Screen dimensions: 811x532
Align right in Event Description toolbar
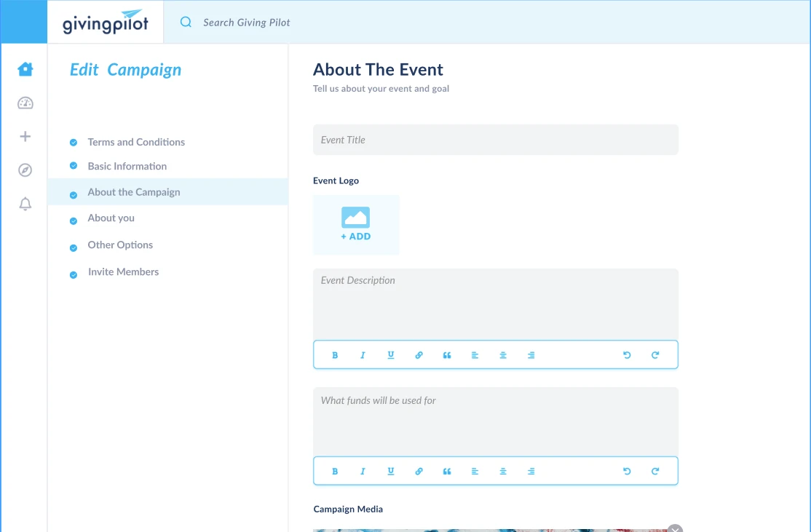click(x=531, y=355)
